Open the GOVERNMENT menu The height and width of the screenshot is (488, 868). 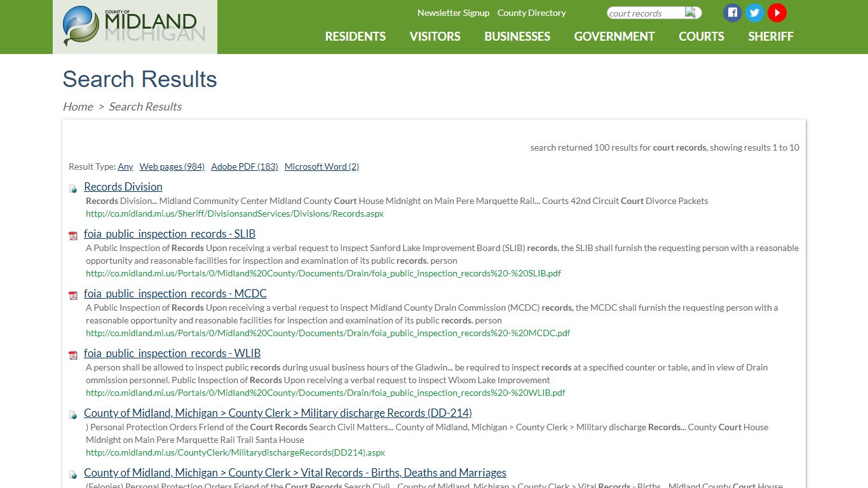(614, 36)
